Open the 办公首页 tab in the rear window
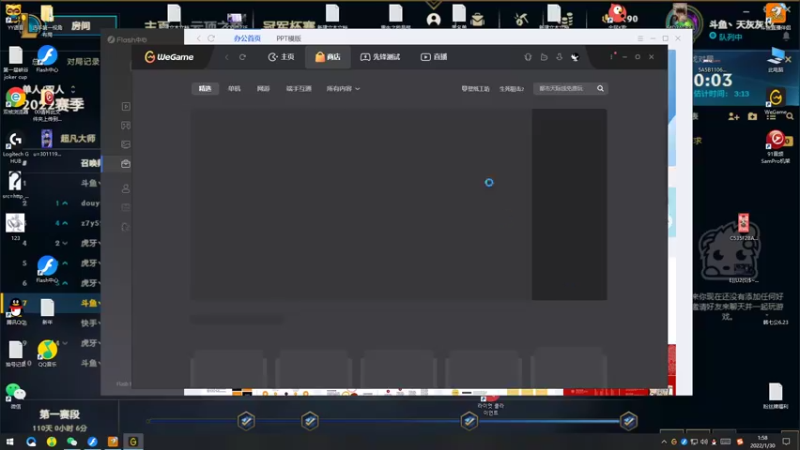800x450 pixels. tap(247, 38)
